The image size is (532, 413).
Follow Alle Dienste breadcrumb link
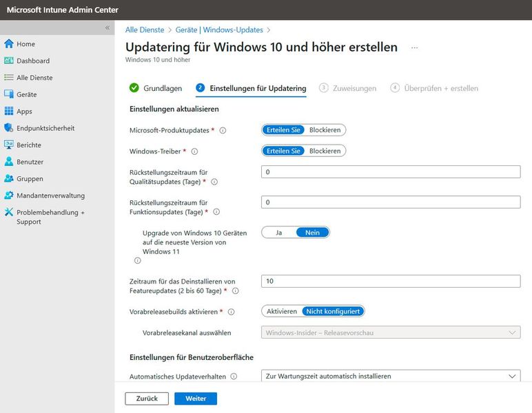pos(145,30)
